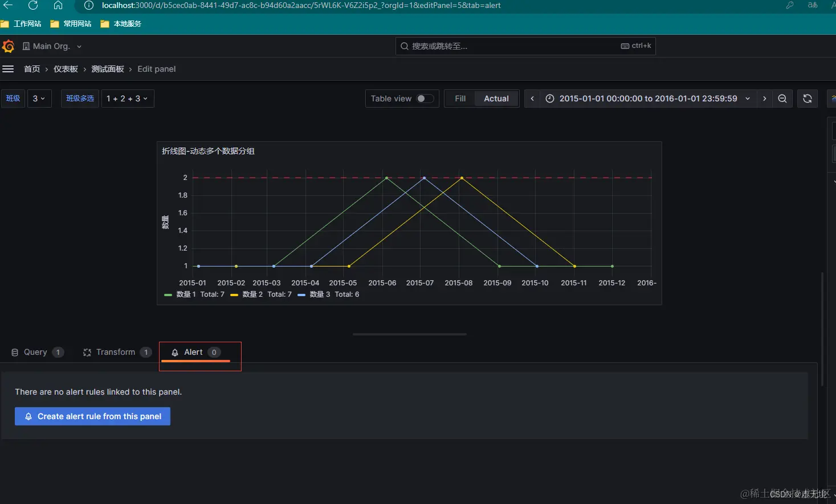The image size is (836, 504).
Task: Go to 首页 breadcrumb
Action: (32, 69)
